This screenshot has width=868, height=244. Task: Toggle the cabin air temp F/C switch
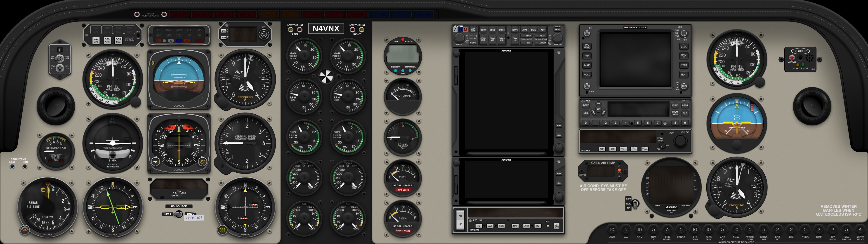coord(619,171)
